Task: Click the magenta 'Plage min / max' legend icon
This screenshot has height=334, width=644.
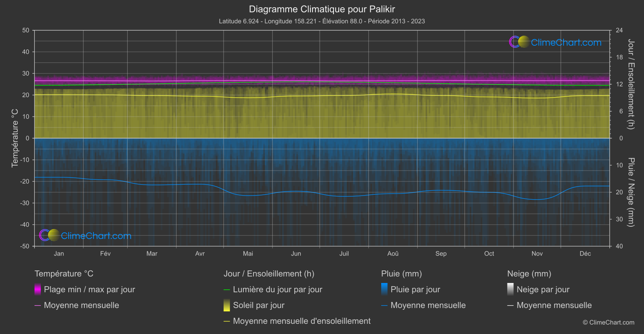Action: 38,289
